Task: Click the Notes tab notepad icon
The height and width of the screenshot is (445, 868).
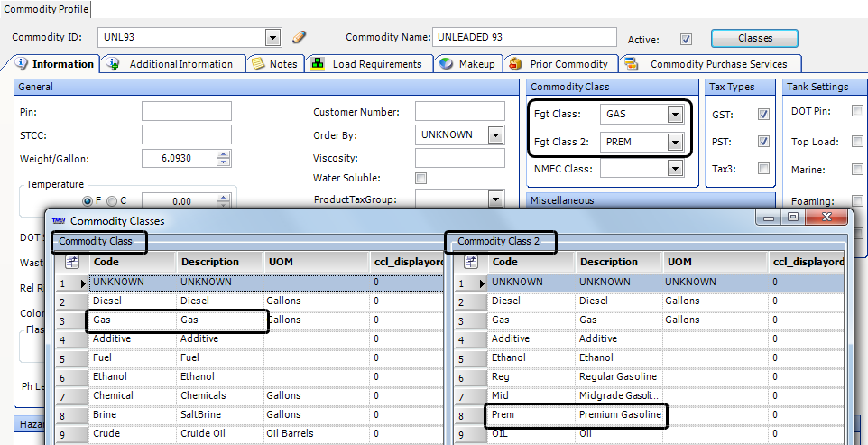Action: click(x=258, y=64)
